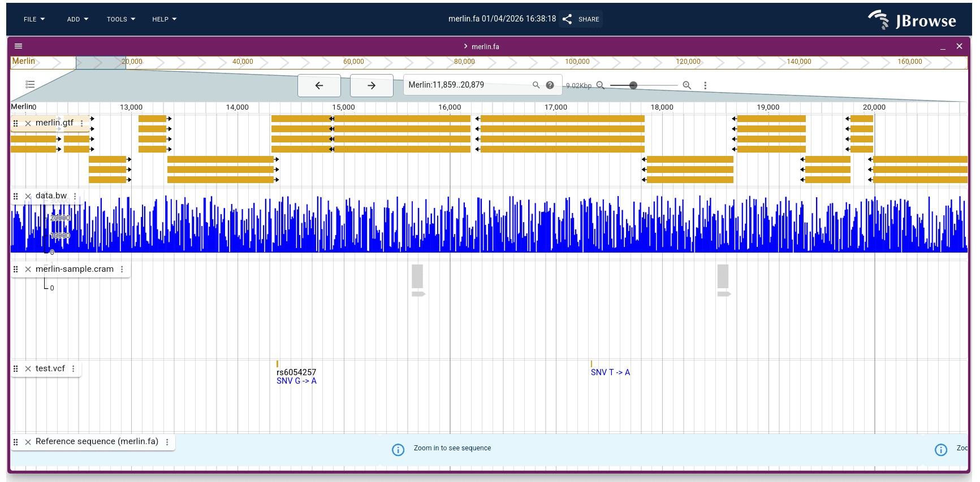Pan right with the forward arrow button
The image size is (980, 482).
pyautogui.click(x=372, y=85)
